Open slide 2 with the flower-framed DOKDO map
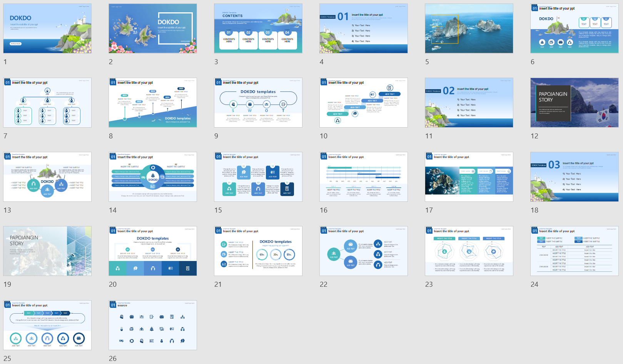 click(x=153, y=28)
